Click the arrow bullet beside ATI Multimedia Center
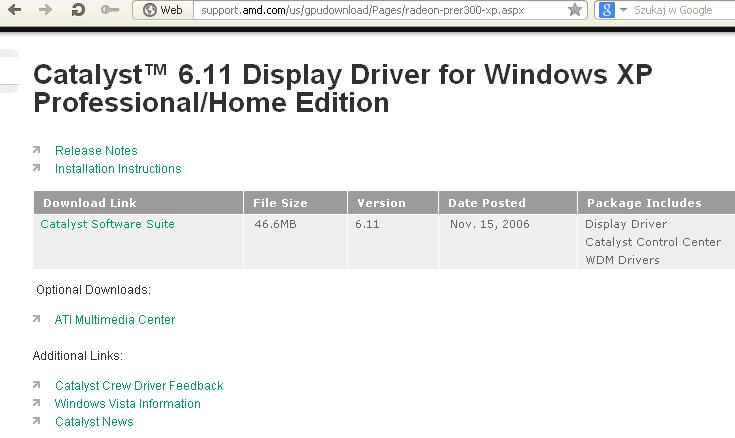Viewport: 735px width, 438px height. [37, 319]
